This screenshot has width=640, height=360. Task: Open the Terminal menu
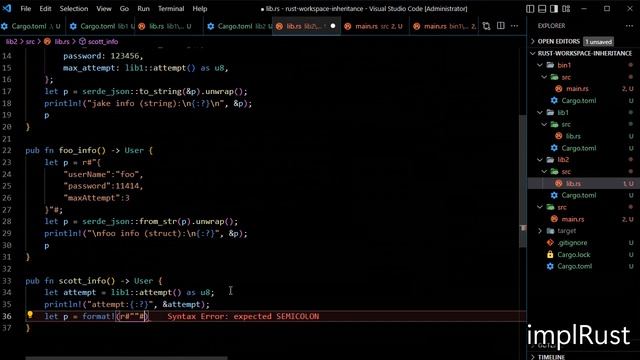coord(171,9)
